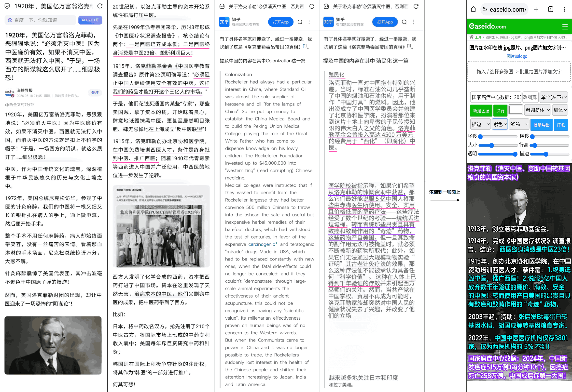This screenshot has width=572, height=392.
Task: Click 工具 in the easeido breadcrumb
Action: 478,37
